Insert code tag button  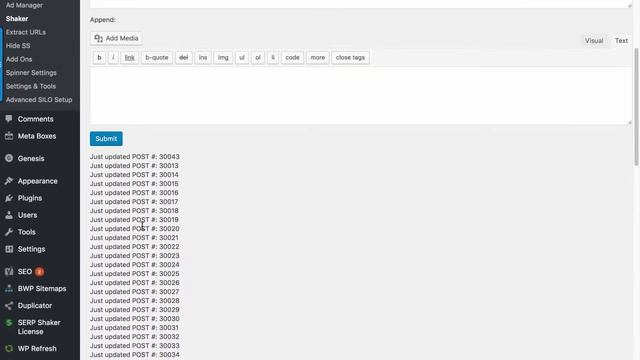pyautogui.click(x=292, y=58)
